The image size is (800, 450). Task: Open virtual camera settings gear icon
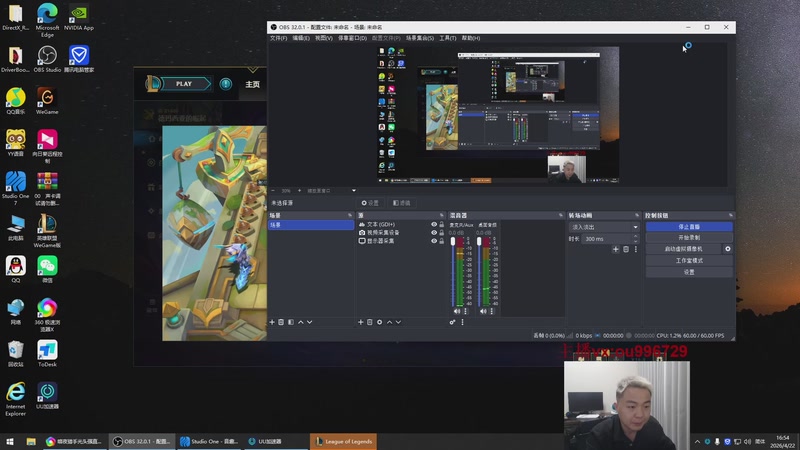click(728, 249)
